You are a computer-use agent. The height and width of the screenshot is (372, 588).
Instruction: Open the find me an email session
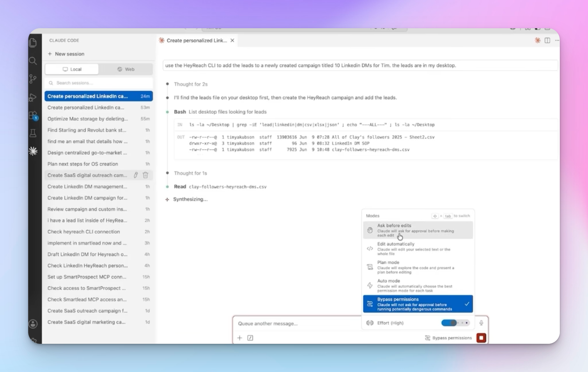pos(99,141)
